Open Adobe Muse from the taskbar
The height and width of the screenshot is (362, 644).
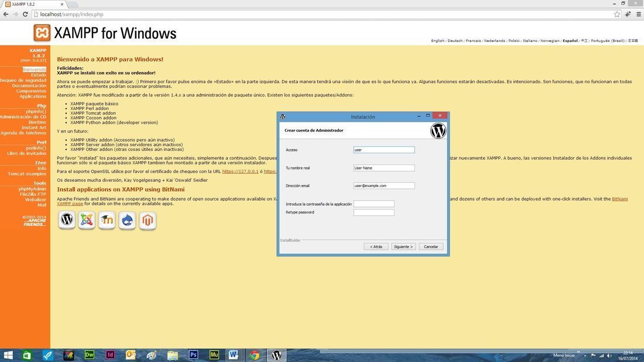coord(214,355)
